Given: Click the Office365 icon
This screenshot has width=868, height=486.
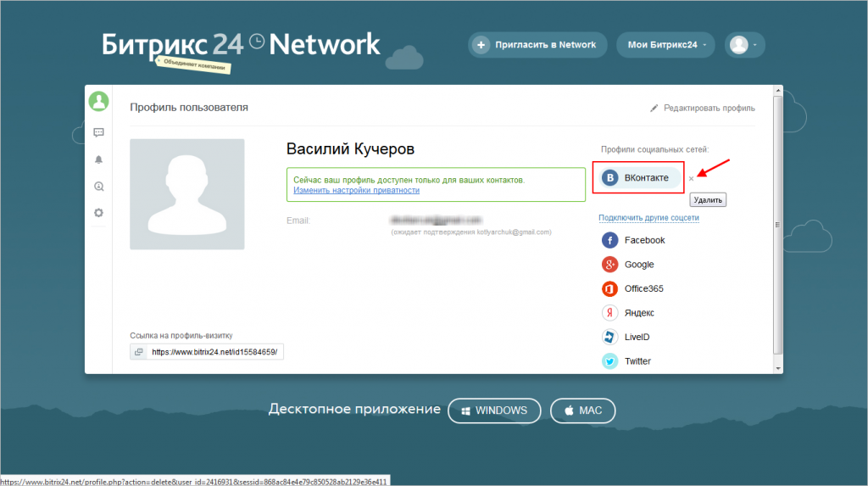Looking at the screenshot, I should click(x=609, y=288).
